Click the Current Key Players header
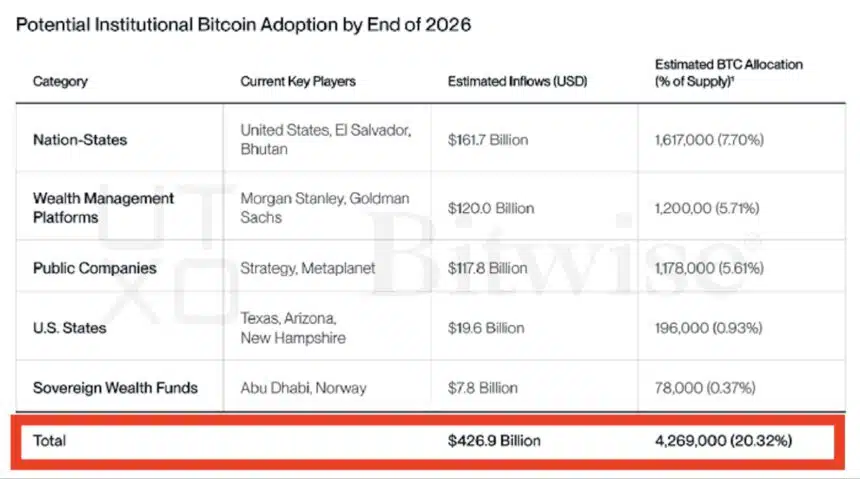860x479 pixels. [x=298, y=81]
